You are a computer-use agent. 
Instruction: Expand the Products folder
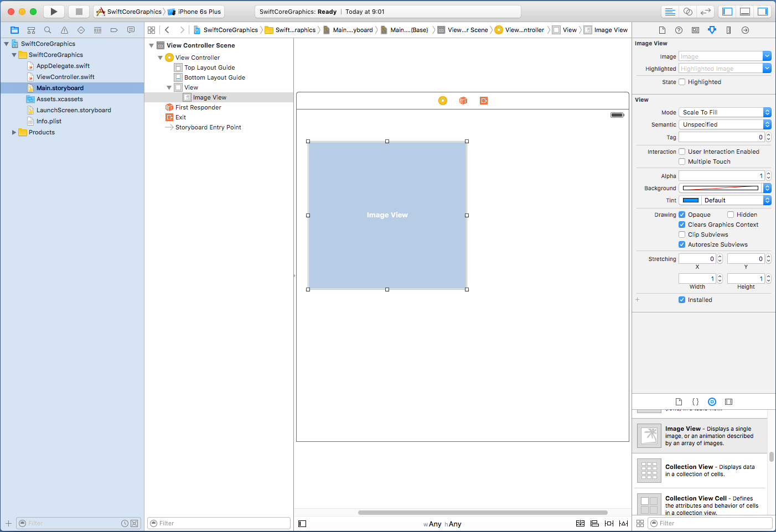[14, 132]
